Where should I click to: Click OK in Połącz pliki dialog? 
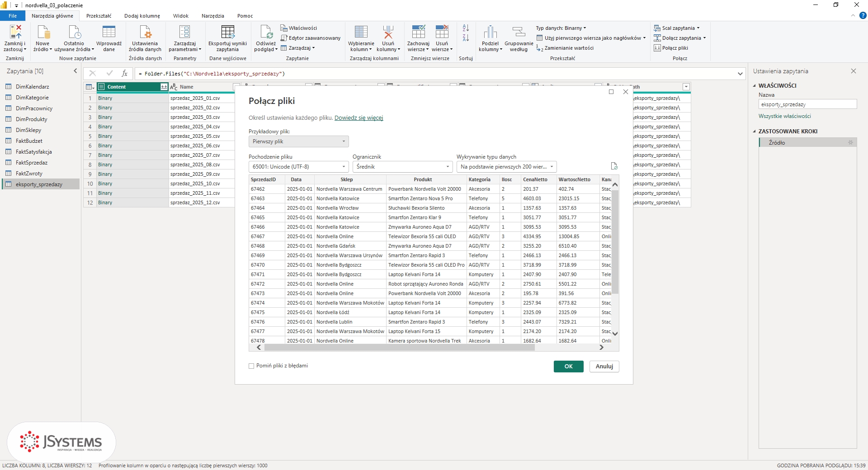coord(568,367)
